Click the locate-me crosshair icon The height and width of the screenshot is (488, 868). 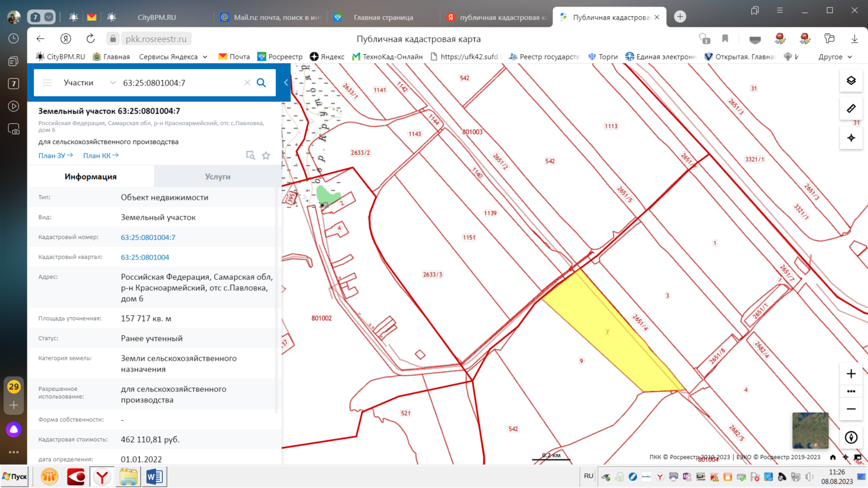click(851, 138)
